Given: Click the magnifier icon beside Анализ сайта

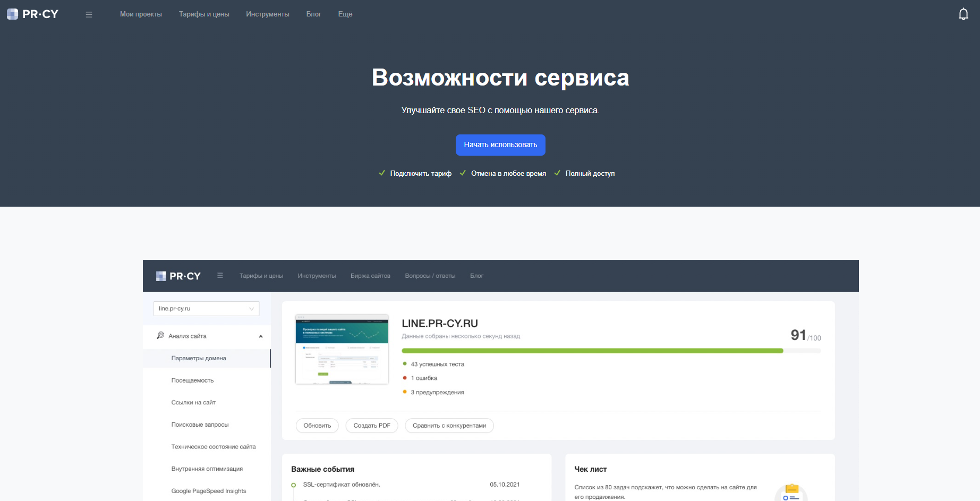Looking at the screenshot, I should pos(160,336).
